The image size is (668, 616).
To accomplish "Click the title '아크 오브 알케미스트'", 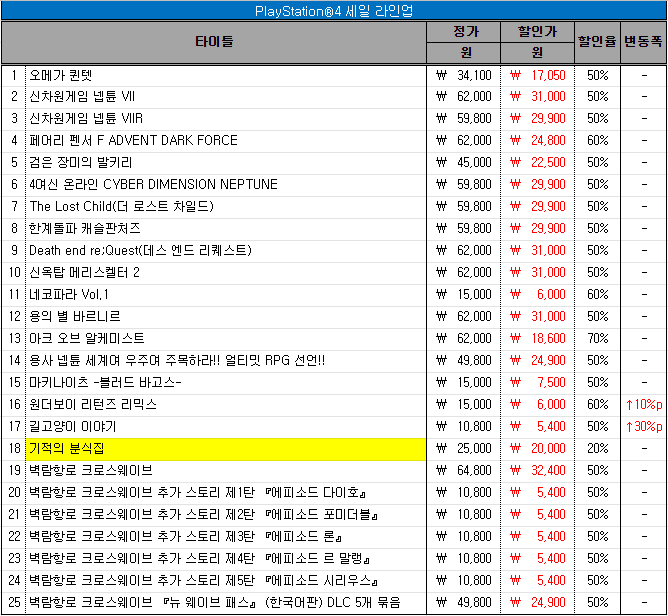I will 86,339.
